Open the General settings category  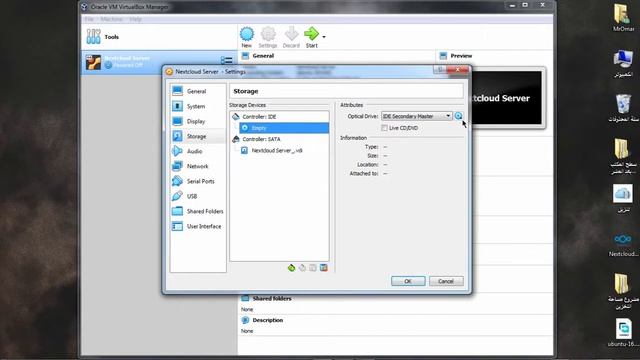coord(198,91)
